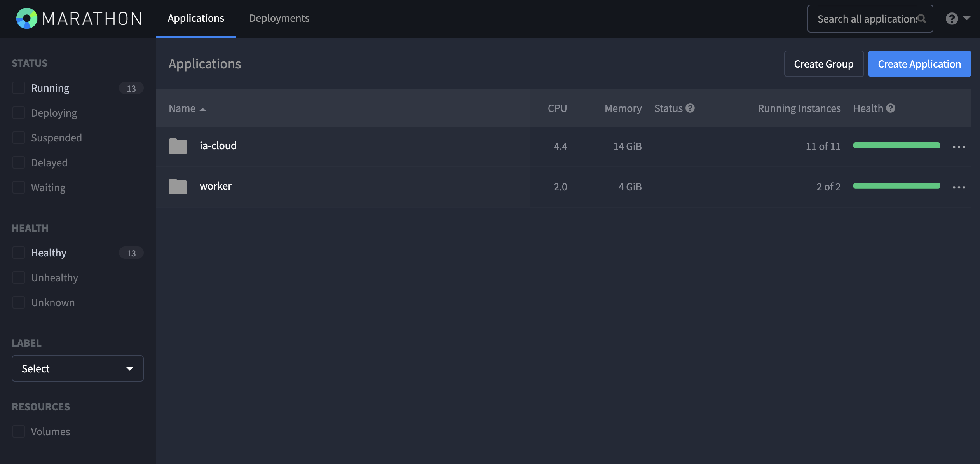
Task: Check the Delayed status filter
Action: [19, 162]
